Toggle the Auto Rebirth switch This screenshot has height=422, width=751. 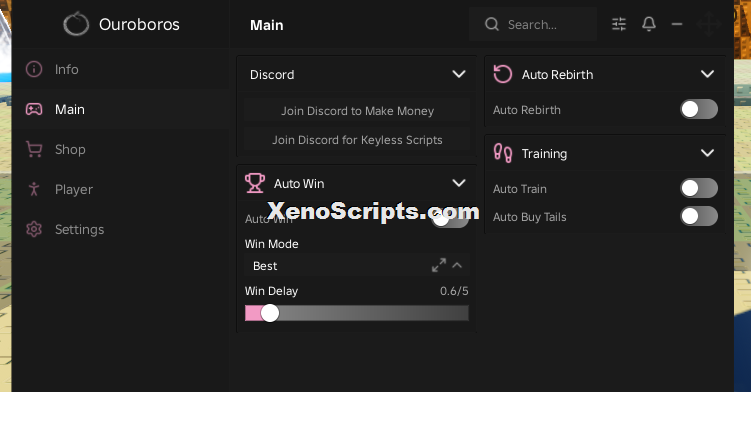(699, 109)
